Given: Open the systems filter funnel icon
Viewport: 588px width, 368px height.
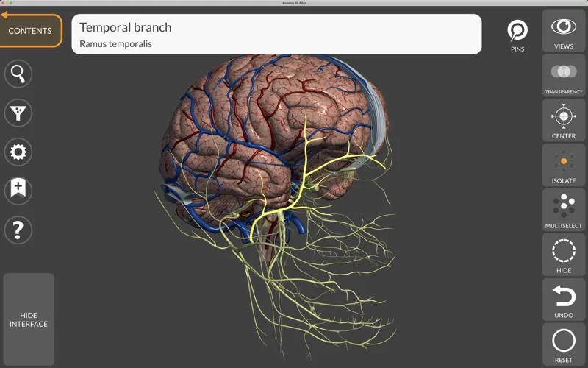Looking at the screenshot, I should 18,113.
